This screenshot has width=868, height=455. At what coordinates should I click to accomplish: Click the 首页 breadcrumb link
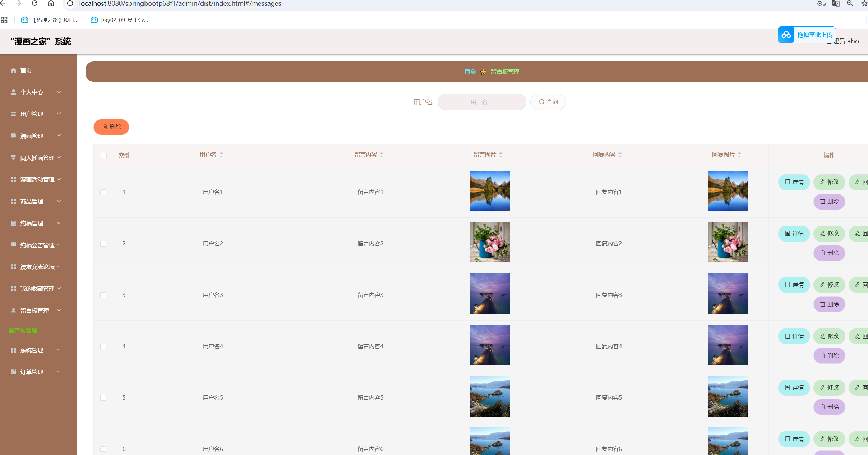click(470, 72)
